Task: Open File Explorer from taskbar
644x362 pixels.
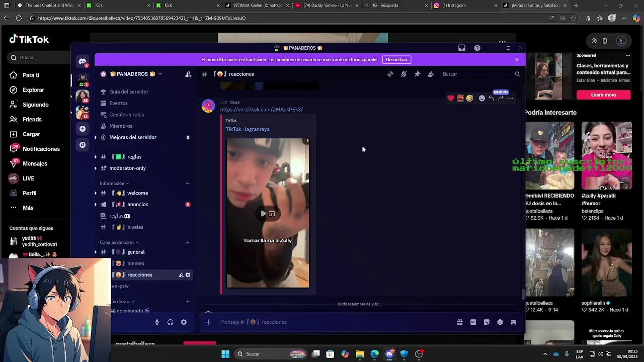Action: 360,354
